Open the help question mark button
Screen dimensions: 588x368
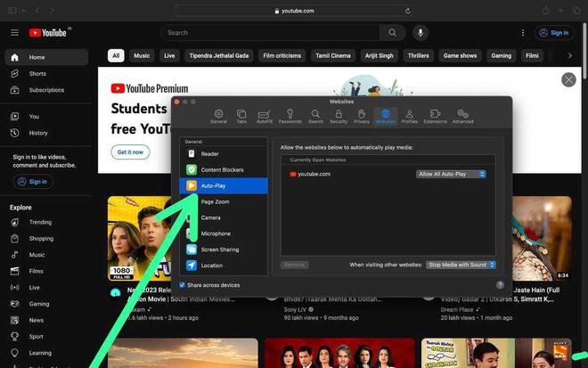(500, 285)
